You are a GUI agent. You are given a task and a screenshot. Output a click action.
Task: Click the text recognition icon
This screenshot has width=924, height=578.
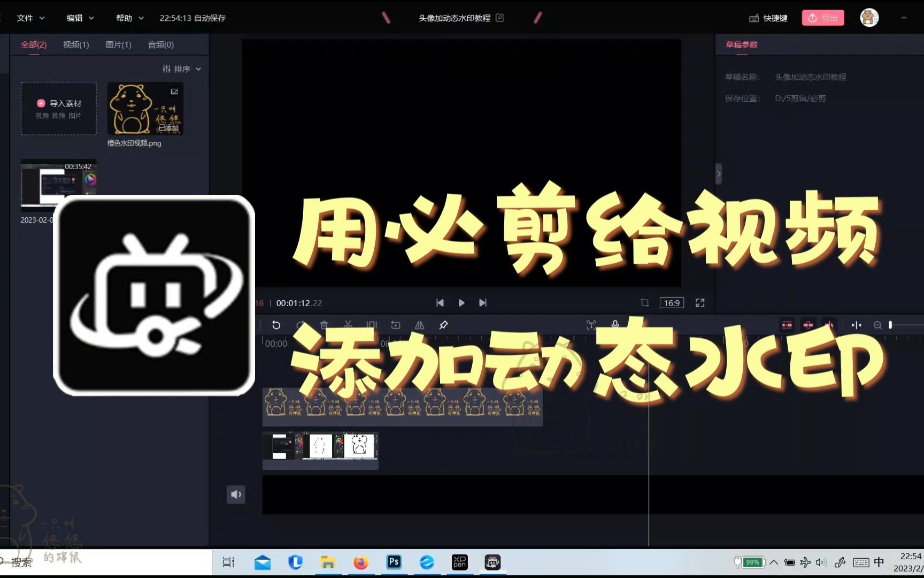(x=591, y=325)
